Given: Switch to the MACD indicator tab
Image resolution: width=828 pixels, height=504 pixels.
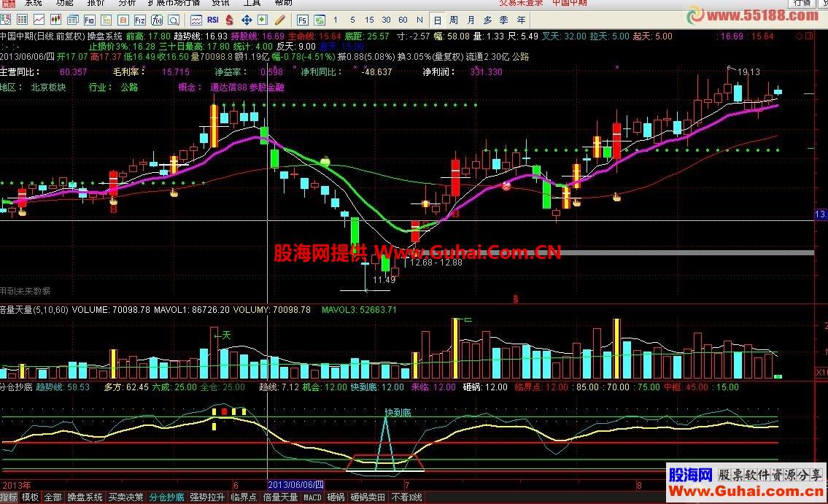Looking at the screenshot, I should [312, 497].
